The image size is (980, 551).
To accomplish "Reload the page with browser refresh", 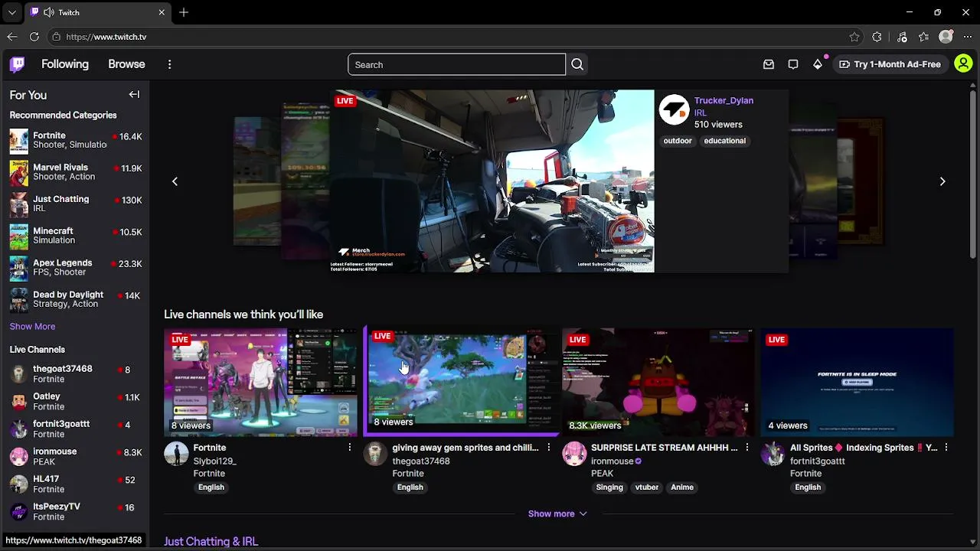I will (34, 37).
